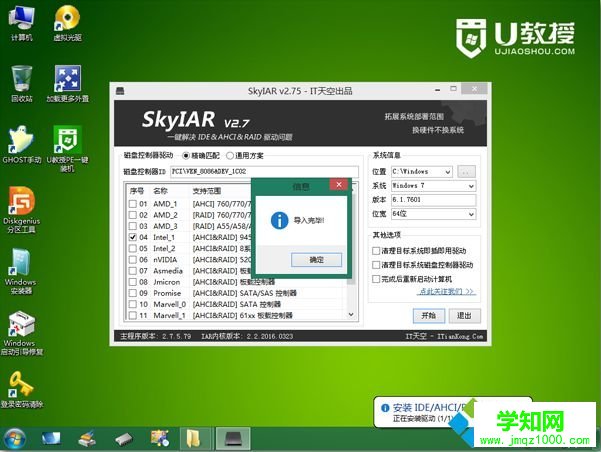Screen dimensions: 601x452
Task: Click the 确定 button in dialog
Action: pyautogui.click(x=317, y=260)
